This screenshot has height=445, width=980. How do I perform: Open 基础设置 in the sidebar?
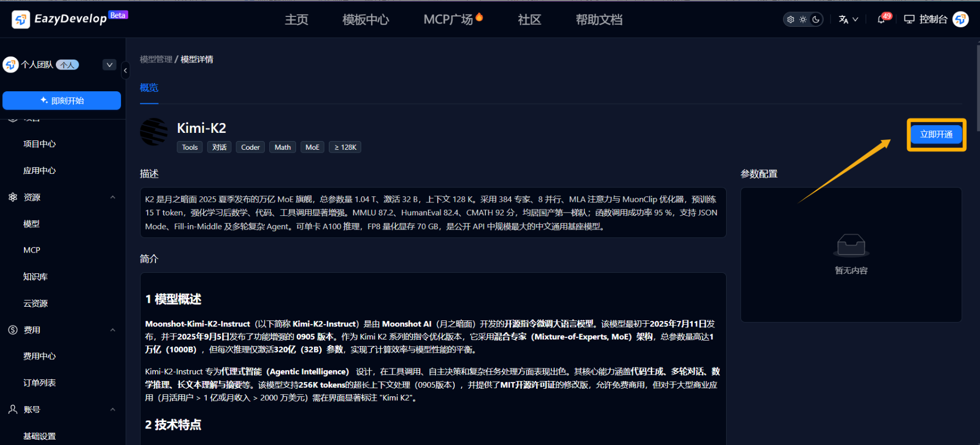(x=39, y=436)
